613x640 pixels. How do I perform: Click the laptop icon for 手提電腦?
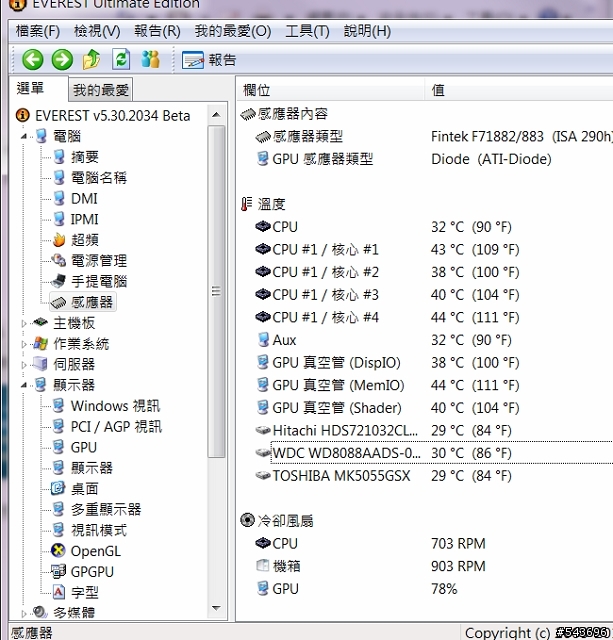tap(59, 281)
